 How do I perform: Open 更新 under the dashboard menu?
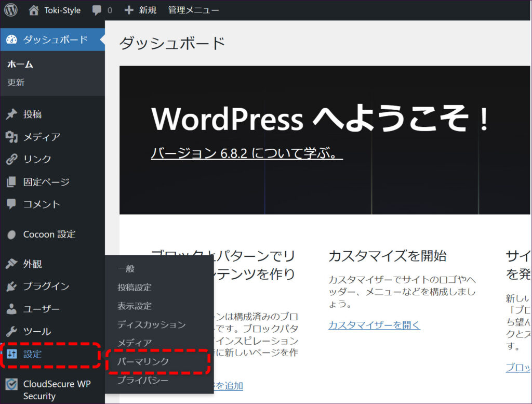[16, 82]
